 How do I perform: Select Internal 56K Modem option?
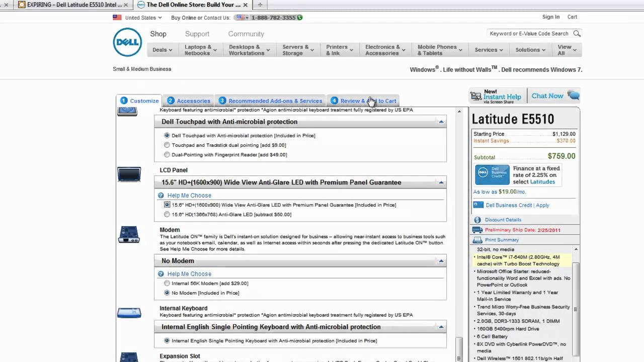[167, 283]
